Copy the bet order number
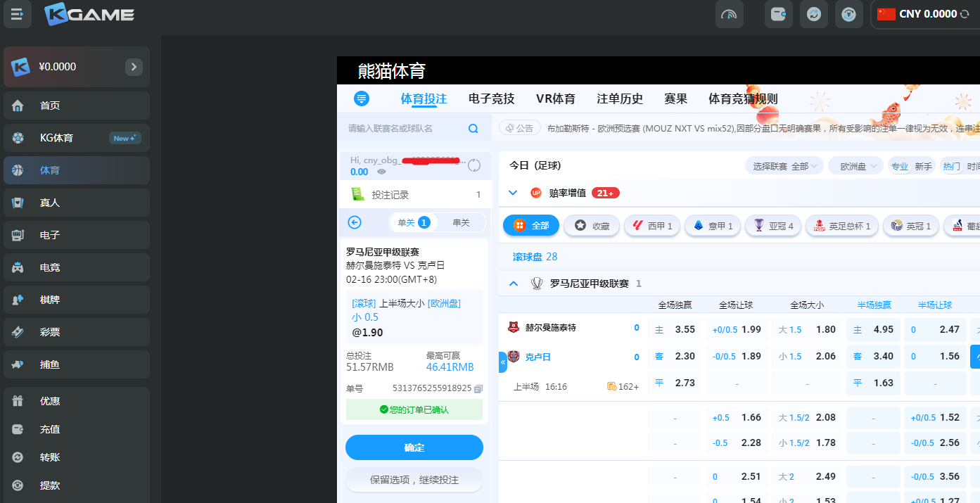980x503 pixels. (478, 388)
